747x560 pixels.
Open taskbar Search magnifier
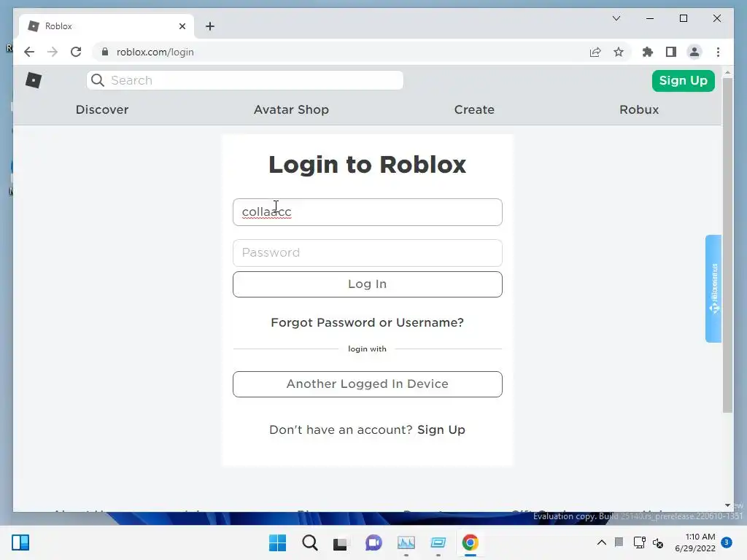pyautogui.click(x=309, y=542)
